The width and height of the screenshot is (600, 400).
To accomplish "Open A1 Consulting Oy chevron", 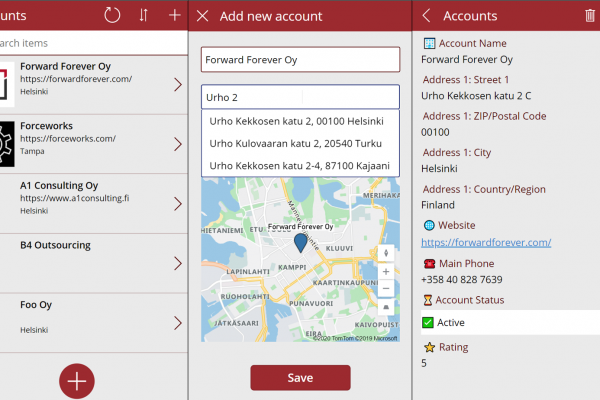I will [x=178, y=204].
